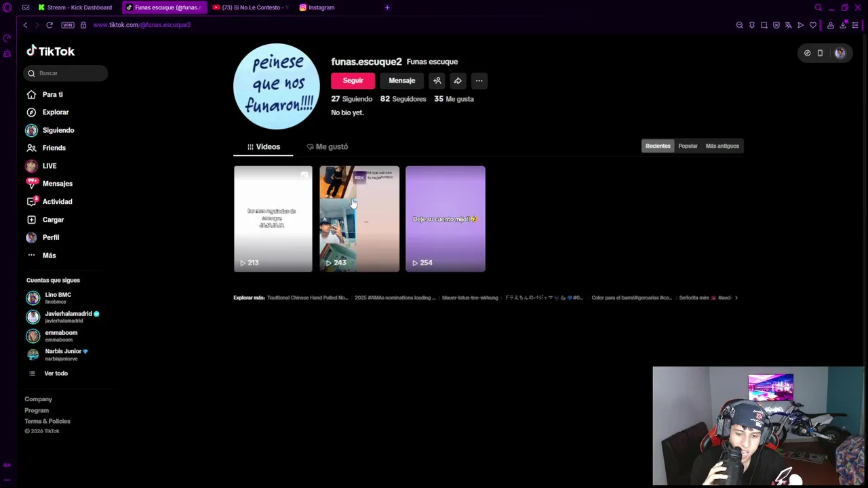Click the ad blocker shield icon
This screenshot has height=488, width=868.
[x=776, y=25]
